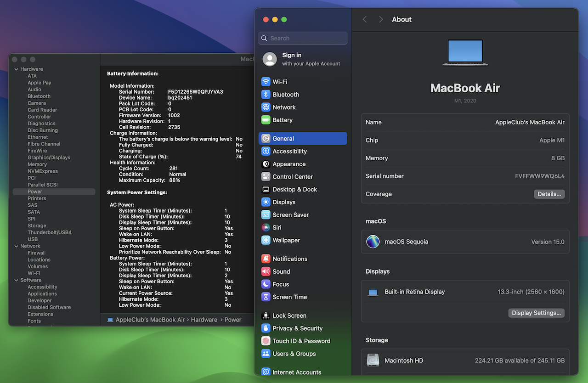Collapse the Network section in System Information
588x383 pixels.
17,246
